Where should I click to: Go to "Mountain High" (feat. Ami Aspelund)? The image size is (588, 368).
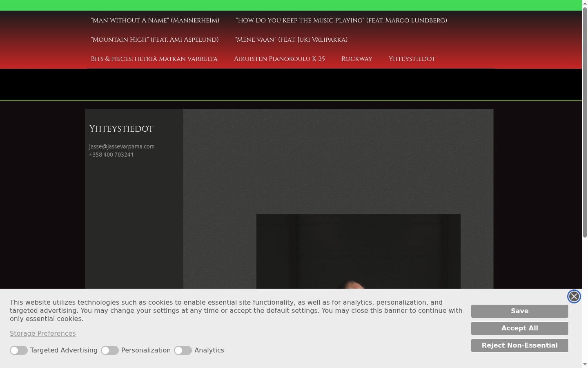coord(155,40)
